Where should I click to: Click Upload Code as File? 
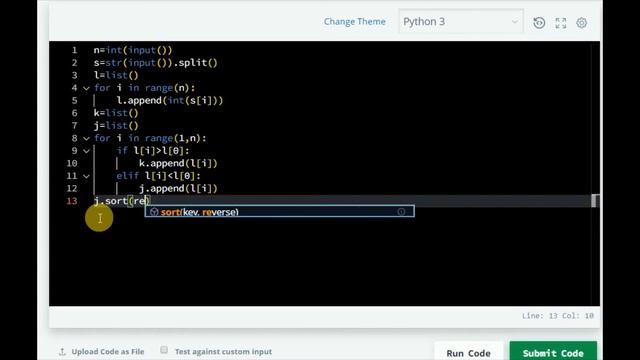click(108, 351)
